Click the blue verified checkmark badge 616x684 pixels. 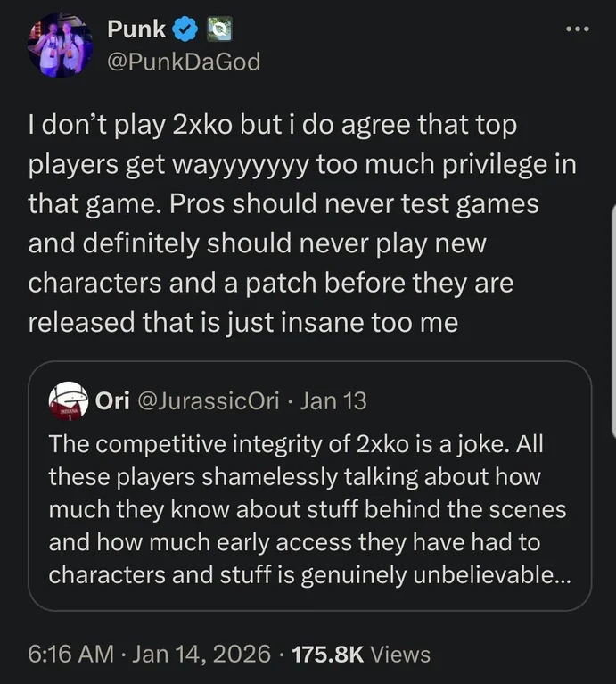[185, 29]
